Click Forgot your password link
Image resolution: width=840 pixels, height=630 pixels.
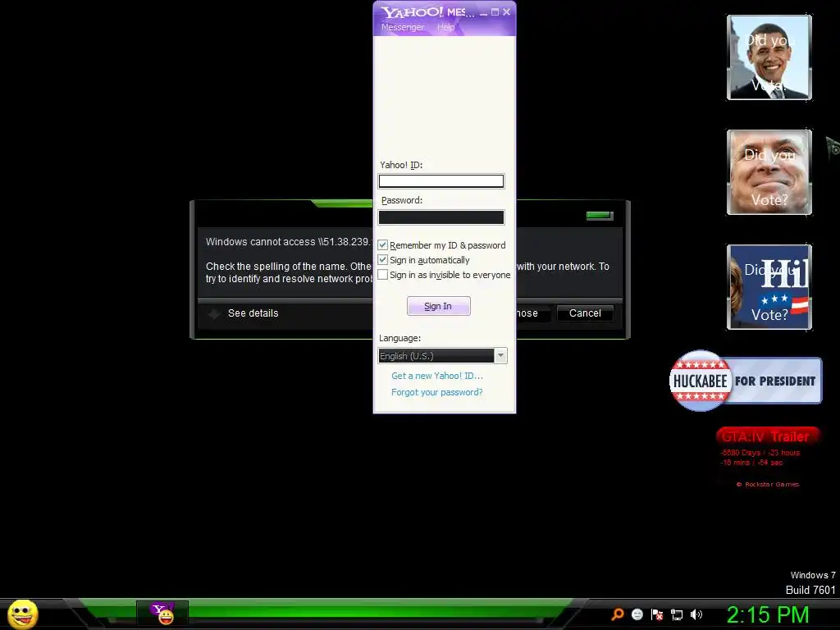click(437, 392)
